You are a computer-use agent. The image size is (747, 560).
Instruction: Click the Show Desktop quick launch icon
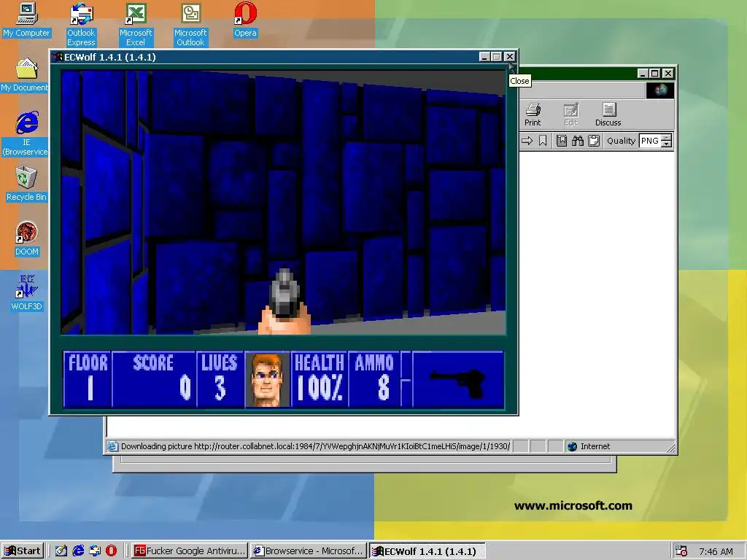pyautogui.click(x=61, y=551)
